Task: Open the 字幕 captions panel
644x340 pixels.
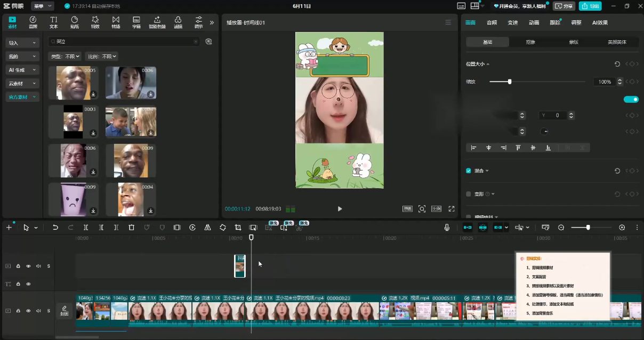Action: [x=136, y=22]
